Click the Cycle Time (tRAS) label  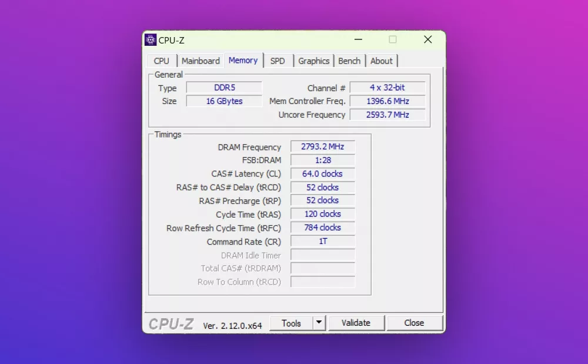click(x=248, y=215)
